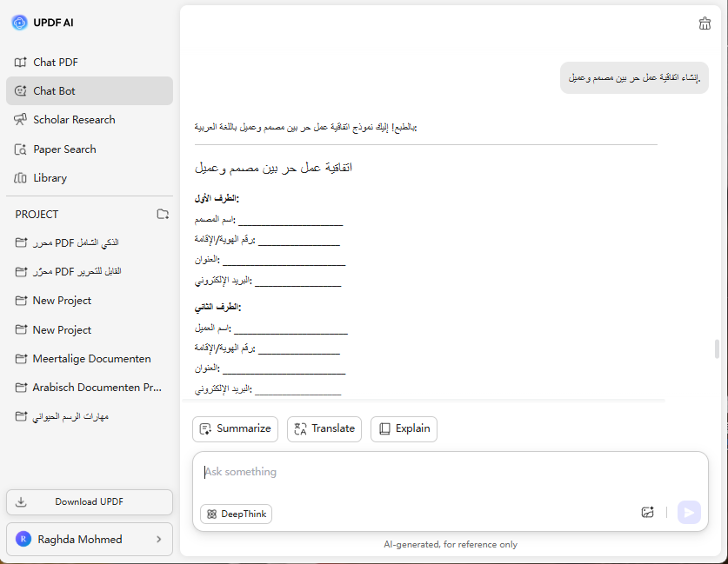The image size is (728, 564).
Task: Click the Translate button
Action: click(324, 428)
